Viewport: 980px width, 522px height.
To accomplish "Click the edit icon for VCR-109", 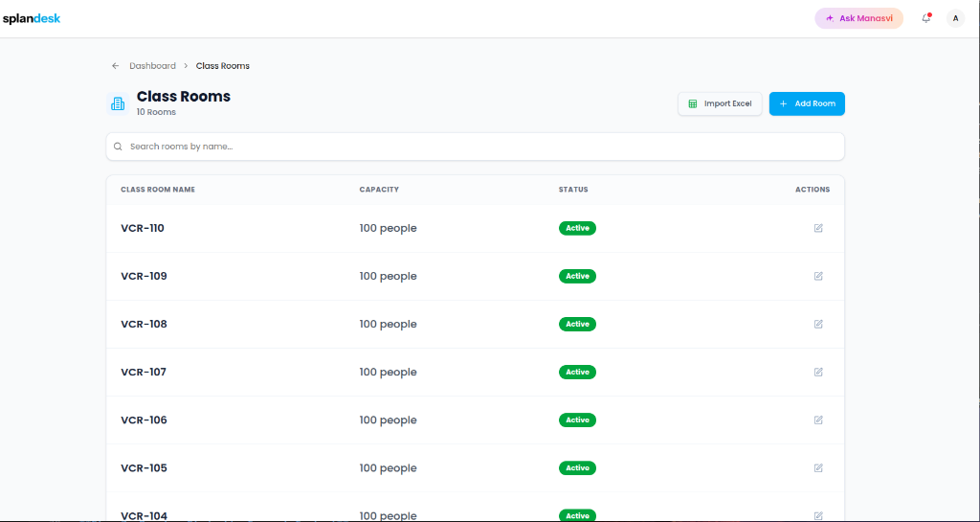I will coord(818,276).
